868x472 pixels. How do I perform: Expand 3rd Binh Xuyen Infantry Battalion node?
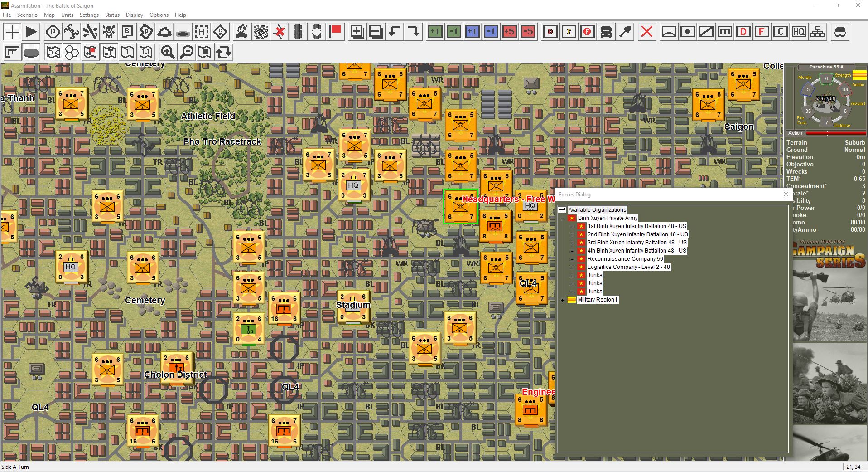pos(572,243)
